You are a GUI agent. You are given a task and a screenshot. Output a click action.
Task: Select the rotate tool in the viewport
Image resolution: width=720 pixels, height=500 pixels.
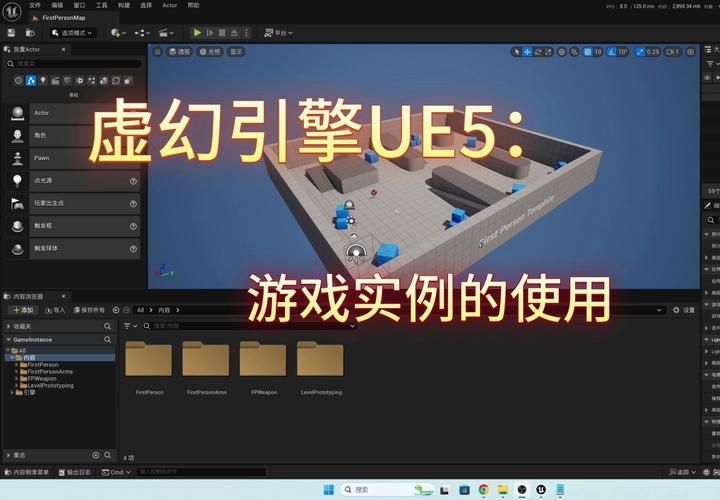pyautogui.click(x=538, y=52)
